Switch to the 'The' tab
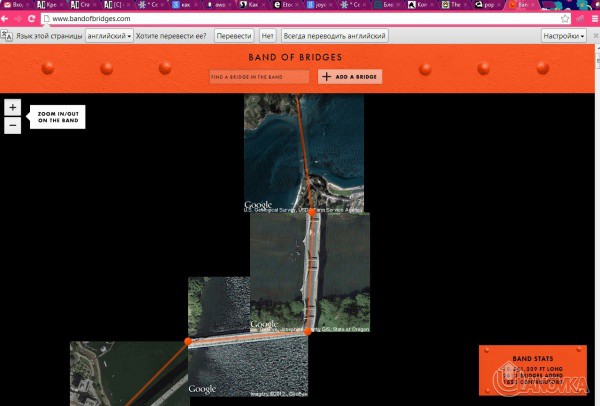Screen dimensions: 600x406 [x=453, y=5]
